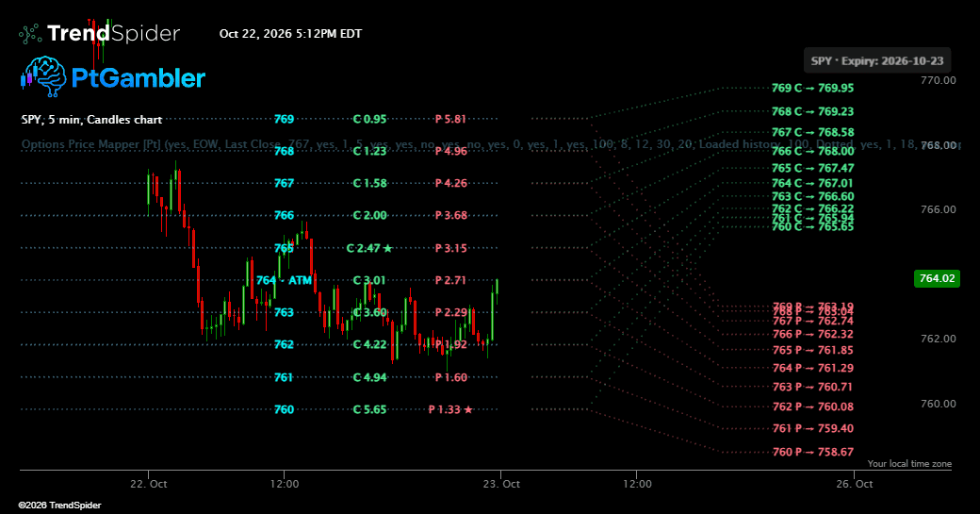The image size is (980, 514).
Task: Click the SPY, 5 min, Candles chart title
Action: point(92,120)
